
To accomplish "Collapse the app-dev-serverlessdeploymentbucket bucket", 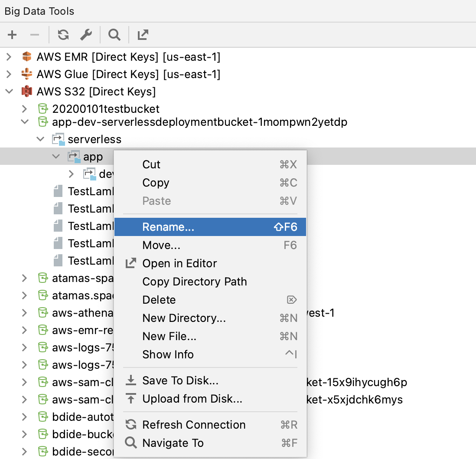I will click(x=25, y=121).
